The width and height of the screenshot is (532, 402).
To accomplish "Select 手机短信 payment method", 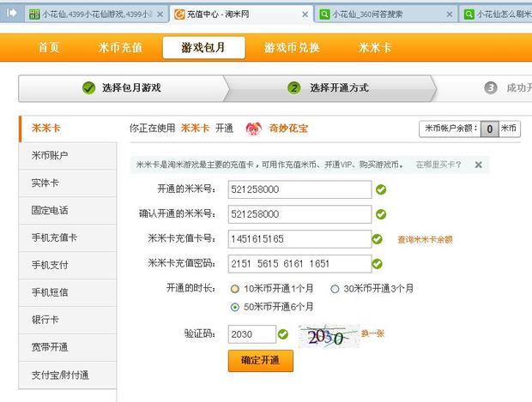I will [68, 292].
